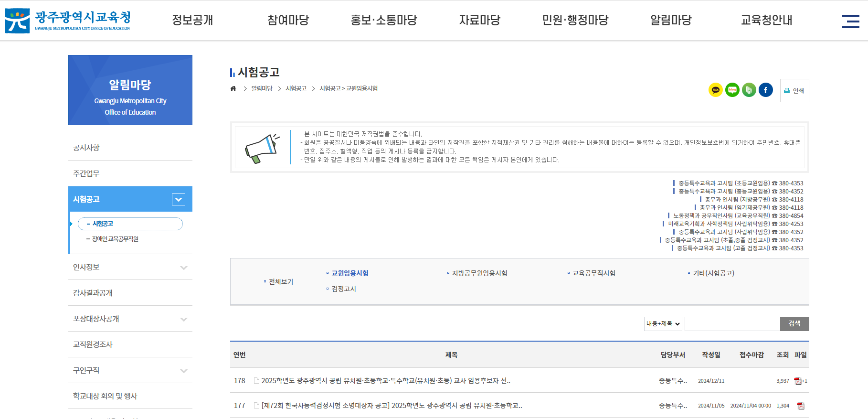Open the 알림마당 top menu
The image size is (868, 419).
671,20
